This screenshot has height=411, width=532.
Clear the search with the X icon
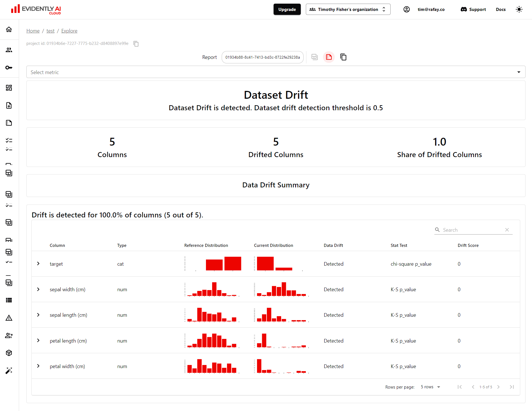tap(507, 230)
